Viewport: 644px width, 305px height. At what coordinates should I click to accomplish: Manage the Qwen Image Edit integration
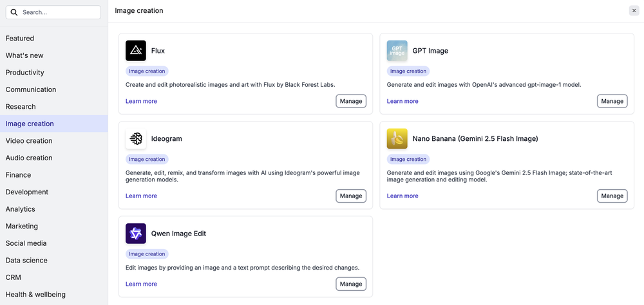pyautogui.click(x=351, y=284)
